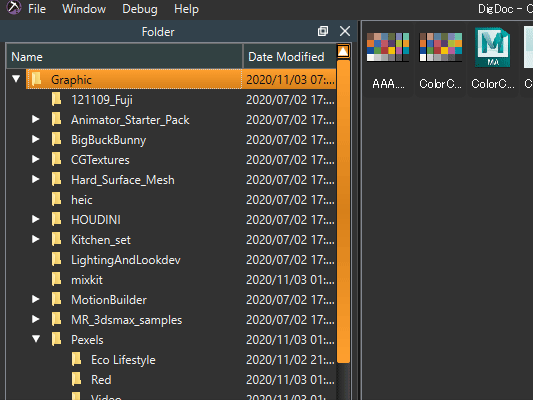The height and width of the screenshot is (400, 533).
Task: Sort by the Name column header
Action: pos(124,56)
